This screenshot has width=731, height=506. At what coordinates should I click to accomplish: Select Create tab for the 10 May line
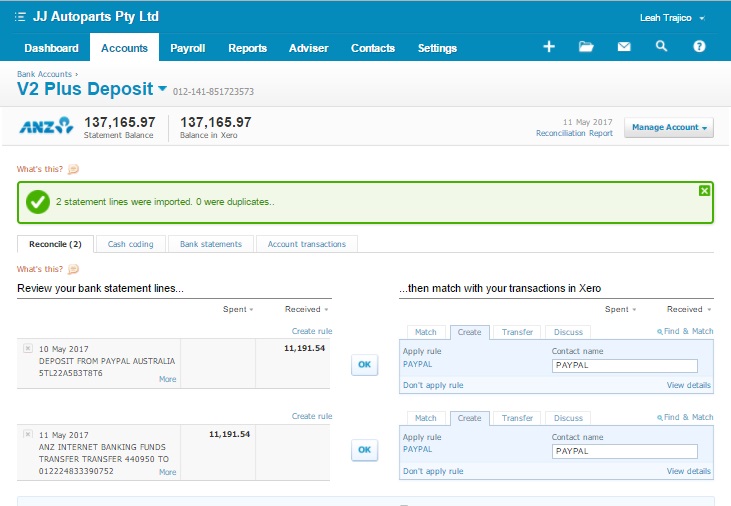(x=469, y=332)
